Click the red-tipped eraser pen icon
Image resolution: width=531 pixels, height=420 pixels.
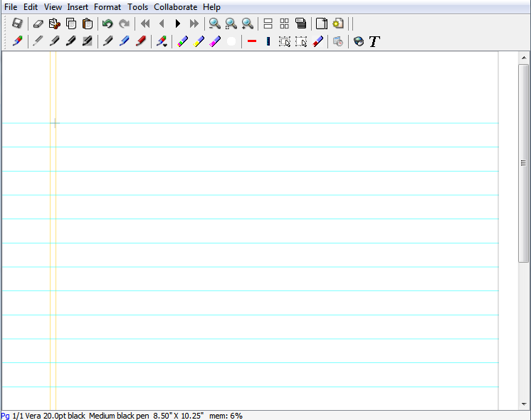coord(317,41)
